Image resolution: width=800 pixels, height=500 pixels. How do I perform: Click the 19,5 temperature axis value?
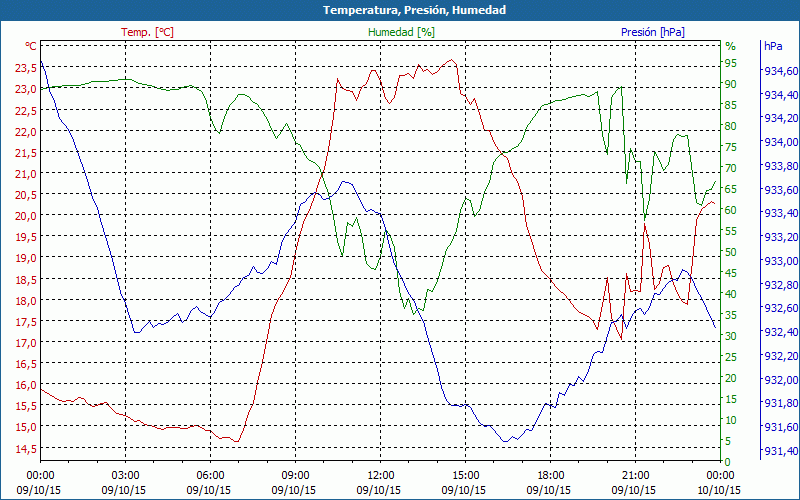(x=26, y=237)
